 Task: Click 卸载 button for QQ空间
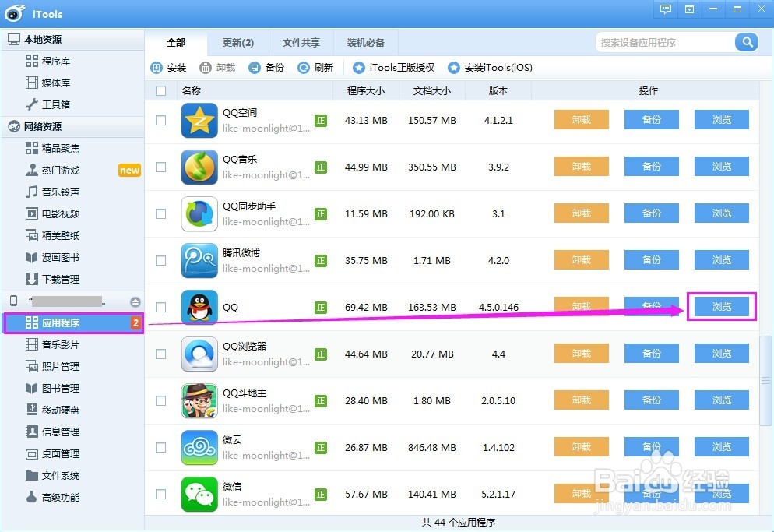(x=582, y=119)
